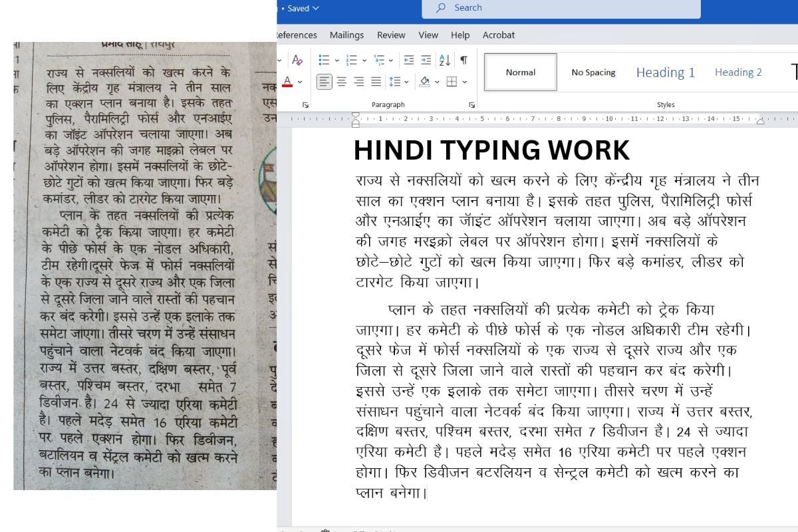The height and width of the screenshot is (532, 798).
Task: Center align the paragraph
Action: [342, 82]
